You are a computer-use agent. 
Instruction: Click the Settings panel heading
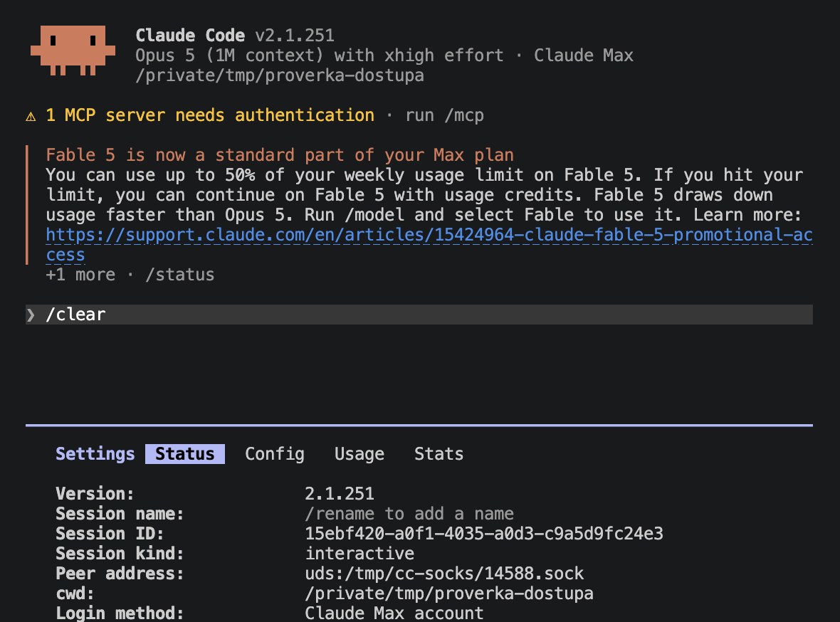coord(95,454)
